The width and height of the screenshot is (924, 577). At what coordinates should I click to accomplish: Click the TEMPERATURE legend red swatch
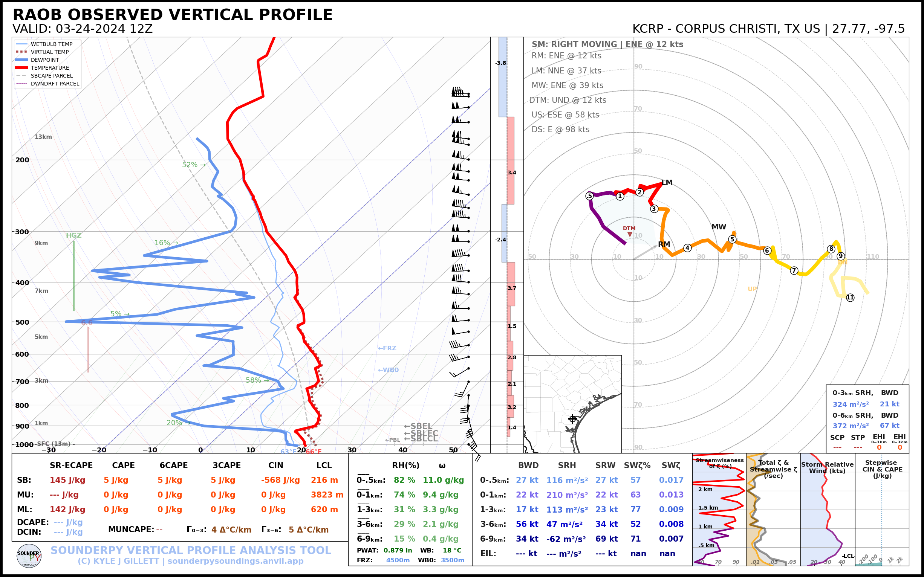(x=22, y=68)
